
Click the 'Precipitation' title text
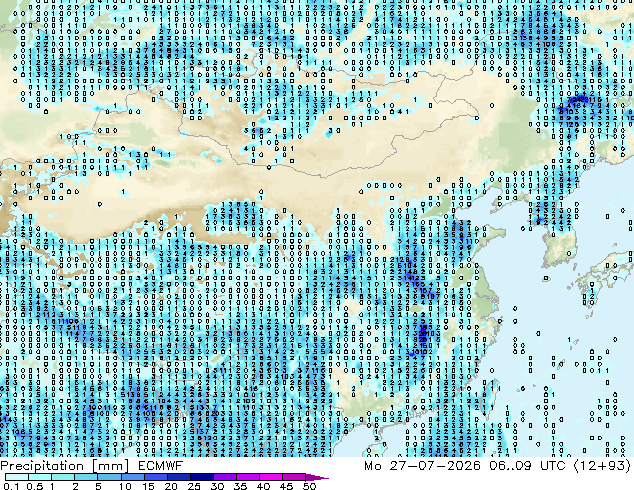click(42, 466)
